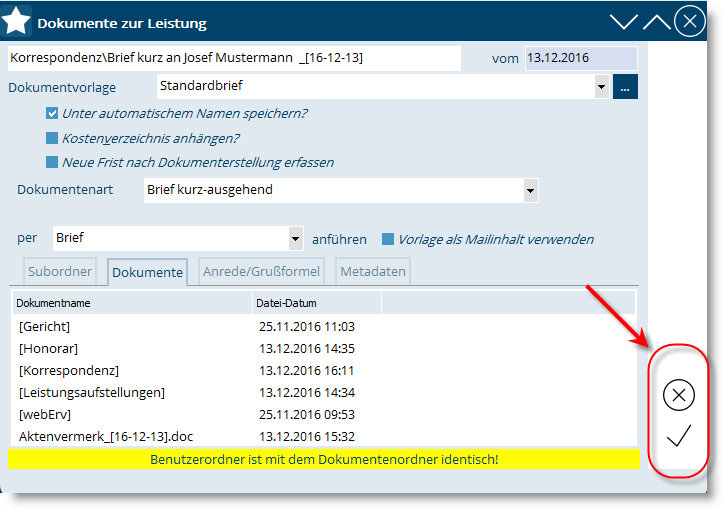Enable 'Kostenverzeichnis anhängen' checkbox
The image size is (723, 509).
coord(52,138)
